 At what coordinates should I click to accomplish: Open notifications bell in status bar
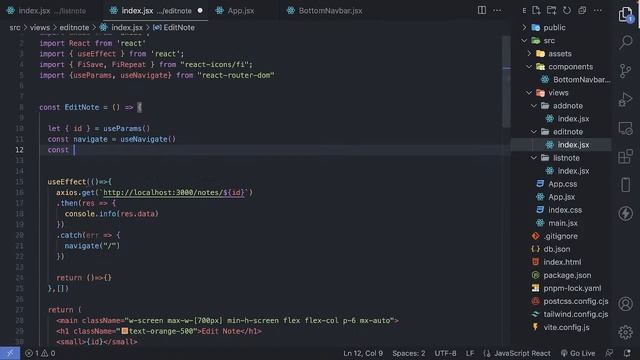(627, 353)
